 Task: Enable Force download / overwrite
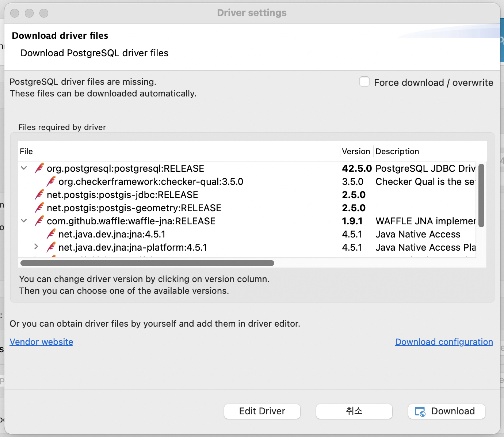point(364,81)
